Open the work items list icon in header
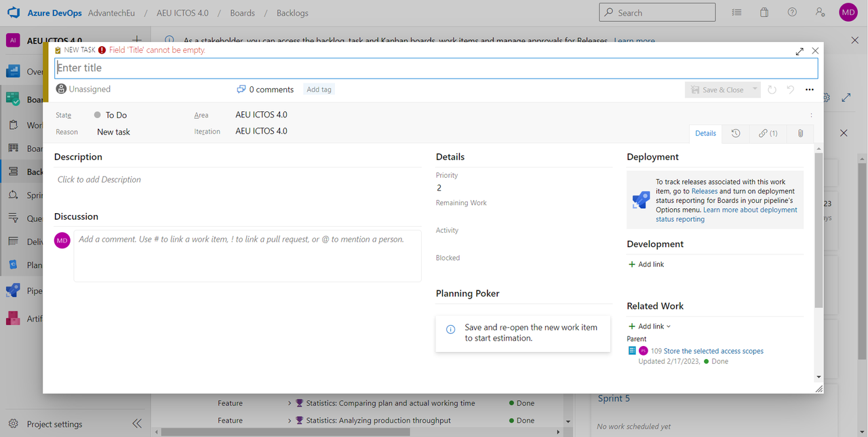This screenshot has height=437, width=868. (x=737, y=12)
